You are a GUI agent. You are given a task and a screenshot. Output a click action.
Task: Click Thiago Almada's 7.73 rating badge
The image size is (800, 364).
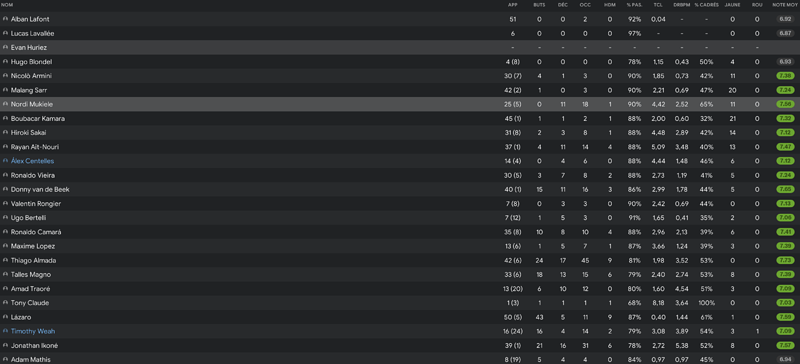(x=785, y=260)
